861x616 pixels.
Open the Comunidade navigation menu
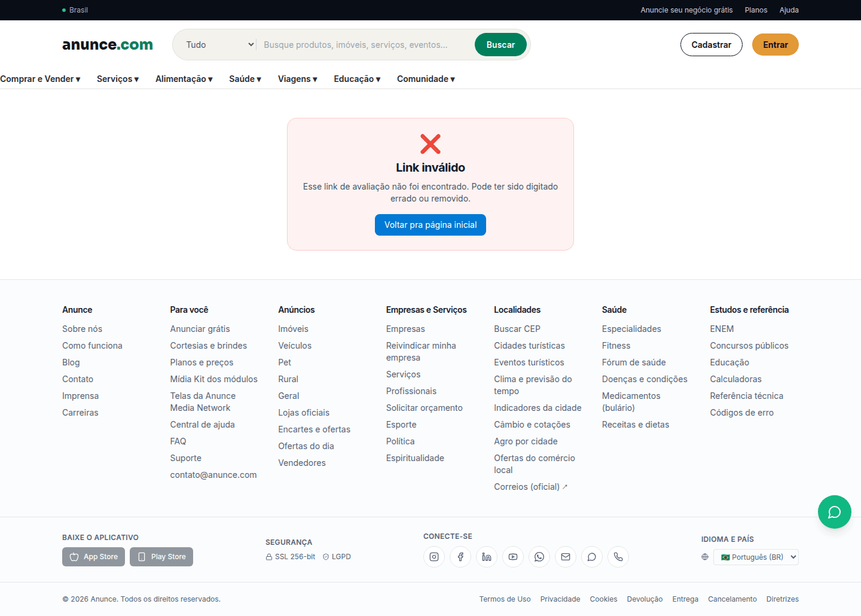[x=426, y=79]
